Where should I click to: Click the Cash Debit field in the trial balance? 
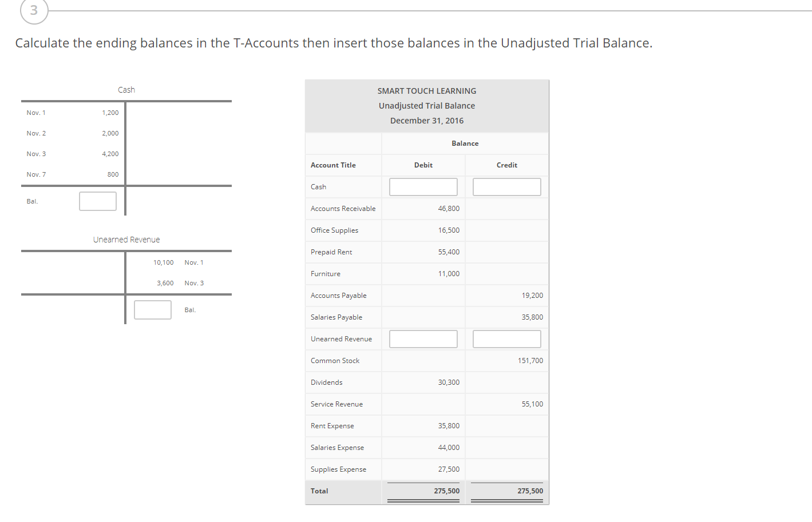(423, 186)
